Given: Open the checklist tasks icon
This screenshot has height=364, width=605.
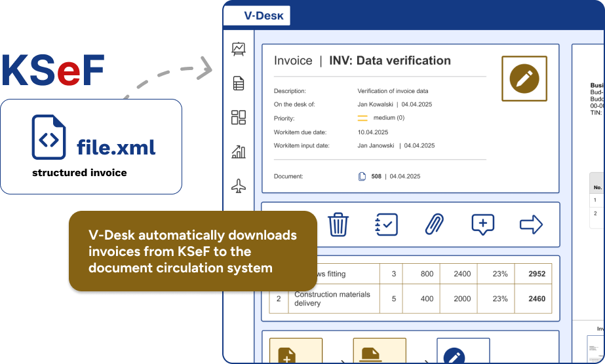Looking at the screenshot, I should click(x=386, y=225).
